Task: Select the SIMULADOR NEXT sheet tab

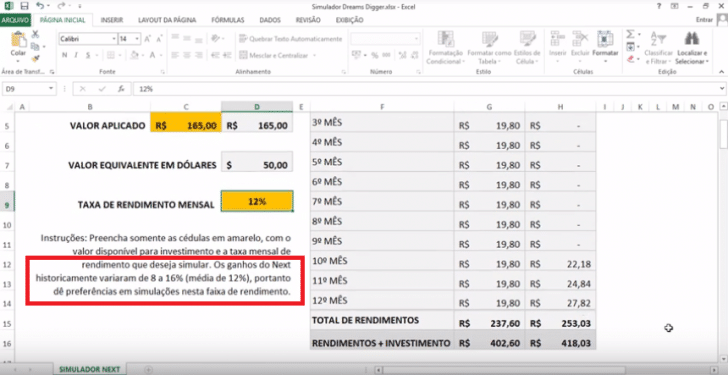Action: pos(89,369)
